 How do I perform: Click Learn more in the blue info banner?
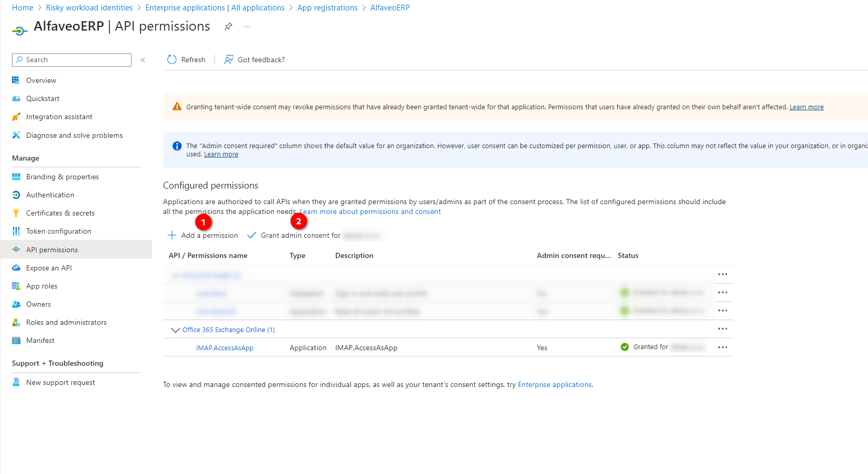pyautogui.click(x=221, y=154)
